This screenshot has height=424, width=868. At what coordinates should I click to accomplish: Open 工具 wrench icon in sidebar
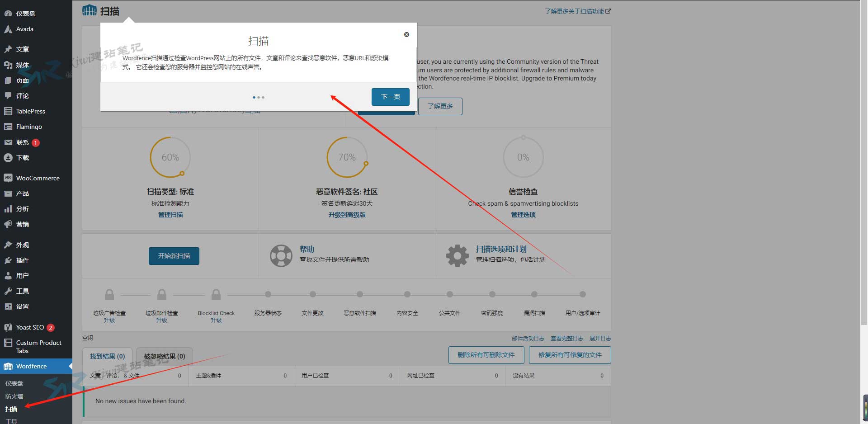point(8,291)
